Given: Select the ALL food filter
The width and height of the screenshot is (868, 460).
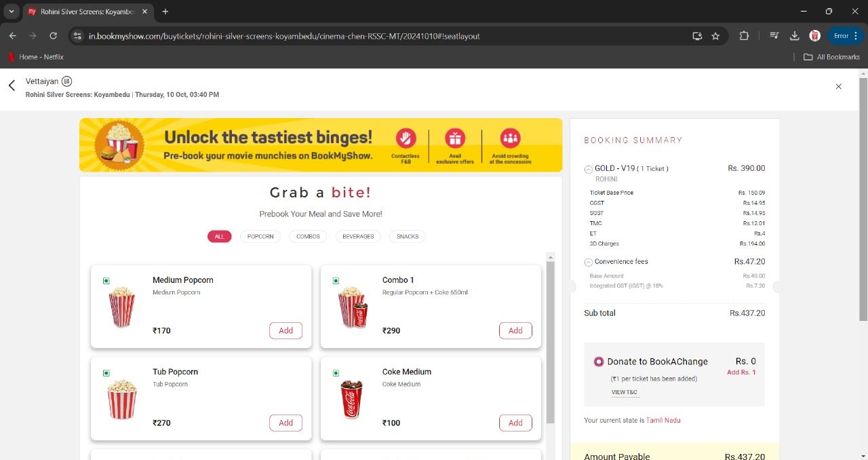Looking at the screenshot, I should pyautogui.click(x=219, y=237).
